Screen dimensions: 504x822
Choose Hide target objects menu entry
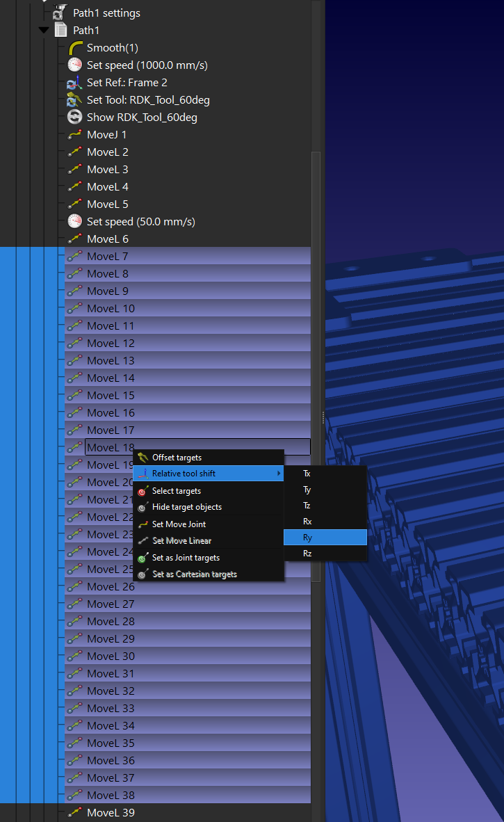point(186,507)
